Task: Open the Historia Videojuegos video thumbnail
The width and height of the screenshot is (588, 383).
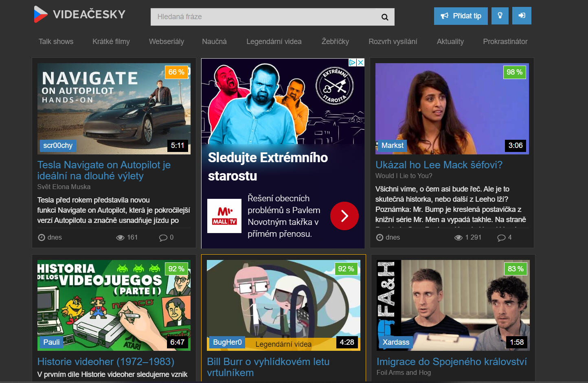Action: click(x=114, y=305)
